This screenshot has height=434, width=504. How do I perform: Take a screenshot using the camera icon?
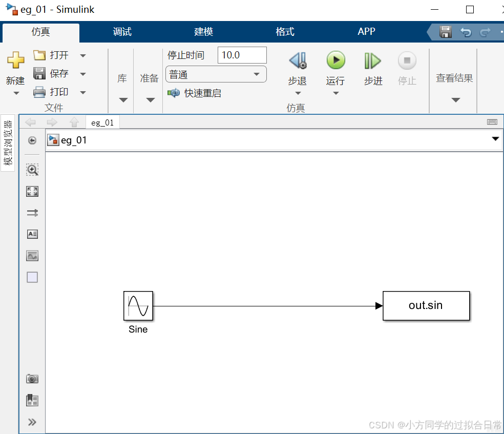tap(32, 378)
